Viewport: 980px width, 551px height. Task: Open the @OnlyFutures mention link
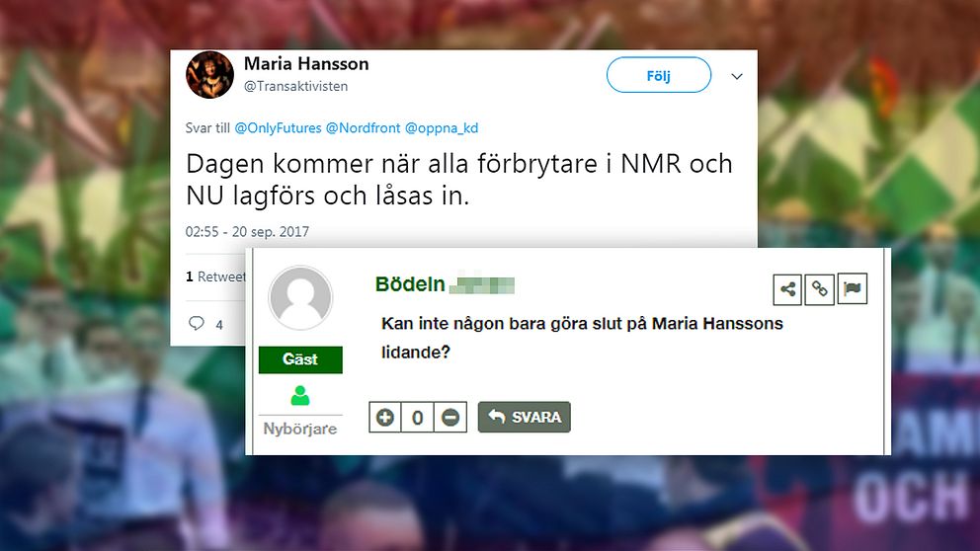click(x=278, y=128)
